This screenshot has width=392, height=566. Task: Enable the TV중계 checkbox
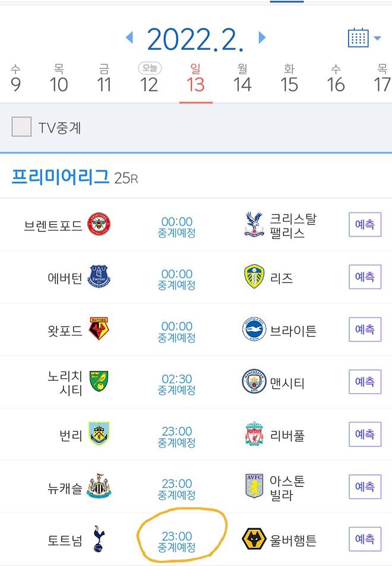point(21,127)
